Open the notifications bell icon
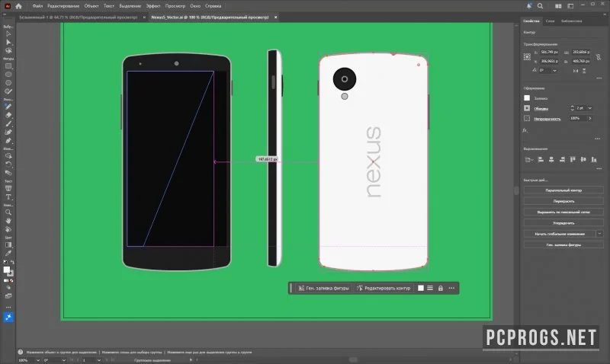This screenshot has height=364, width=610. click(x=529, y=6)
